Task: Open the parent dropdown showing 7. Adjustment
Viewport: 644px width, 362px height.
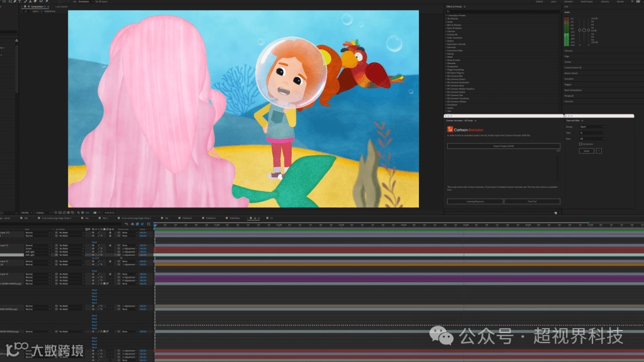Action: (x=130, y=265)
